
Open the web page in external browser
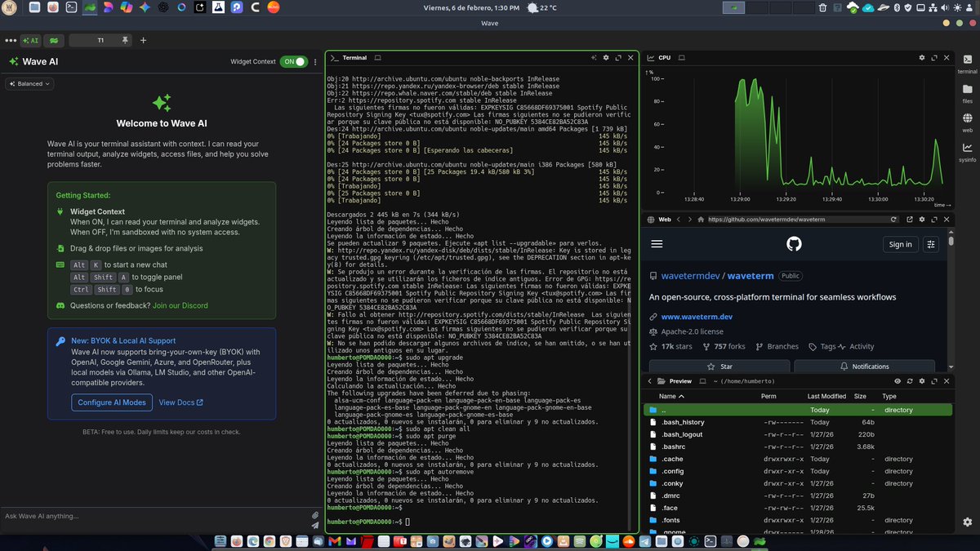coord(911,220)
